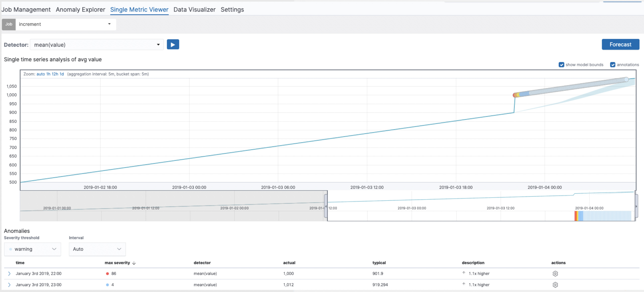Click red severity swatch in context timeline

pos(575,216)
